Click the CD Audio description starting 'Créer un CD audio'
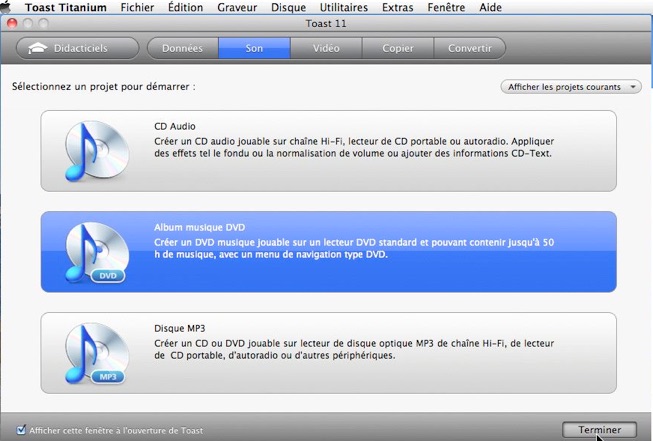This screenshot has height=441, width=653. tap(354, 147)
